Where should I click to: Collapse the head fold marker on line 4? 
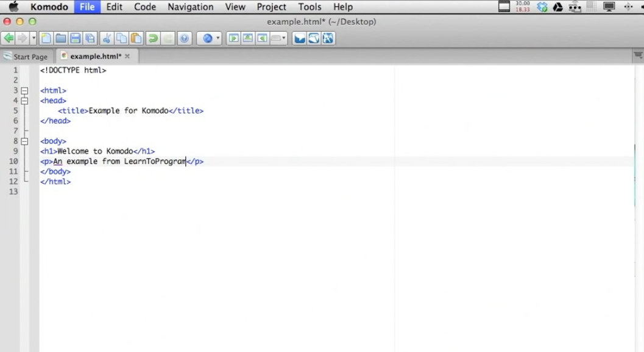[24, 101]
